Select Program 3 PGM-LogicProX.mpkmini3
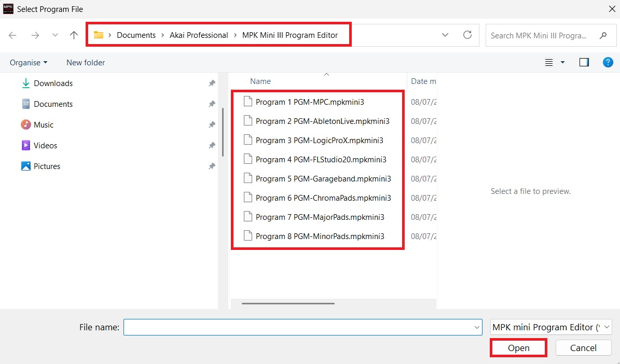 [319, 141]
